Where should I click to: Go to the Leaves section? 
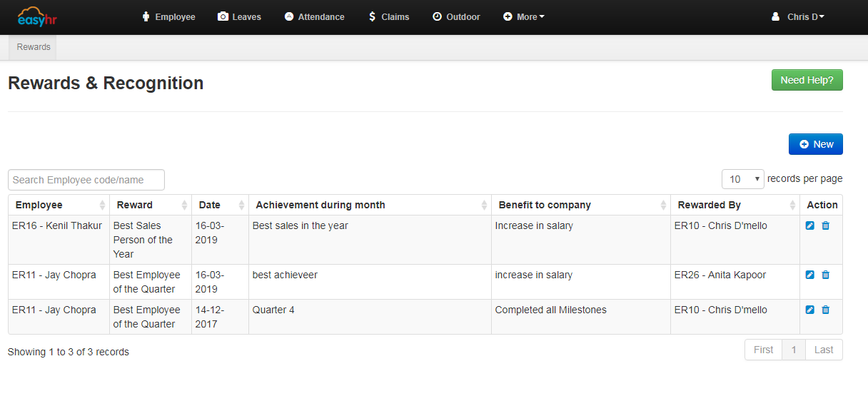tap(240, 16)
